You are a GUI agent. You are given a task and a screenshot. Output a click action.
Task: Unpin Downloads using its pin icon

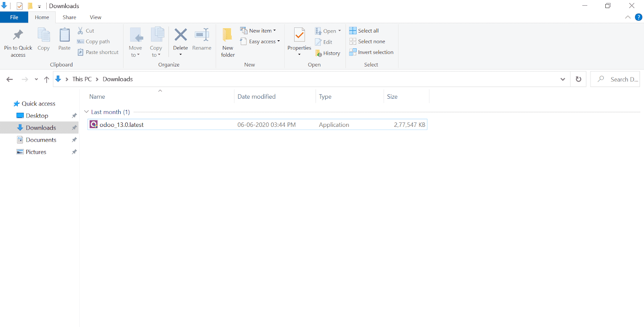(x=74, y=128)
